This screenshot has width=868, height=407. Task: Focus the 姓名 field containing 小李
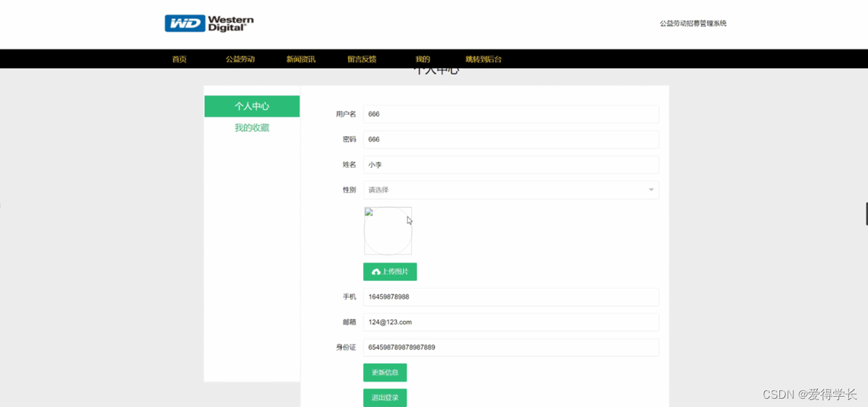click(x=511, y=164)
